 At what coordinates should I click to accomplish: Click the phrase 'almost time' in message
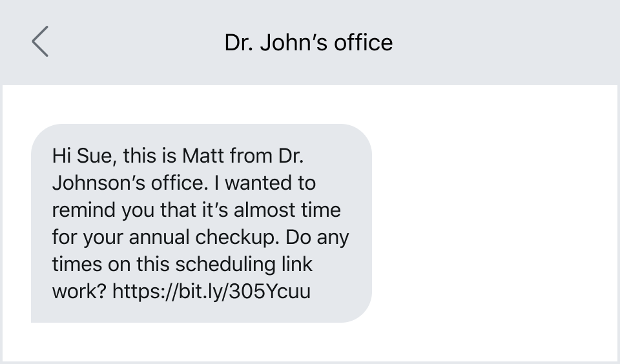point(287,210)
